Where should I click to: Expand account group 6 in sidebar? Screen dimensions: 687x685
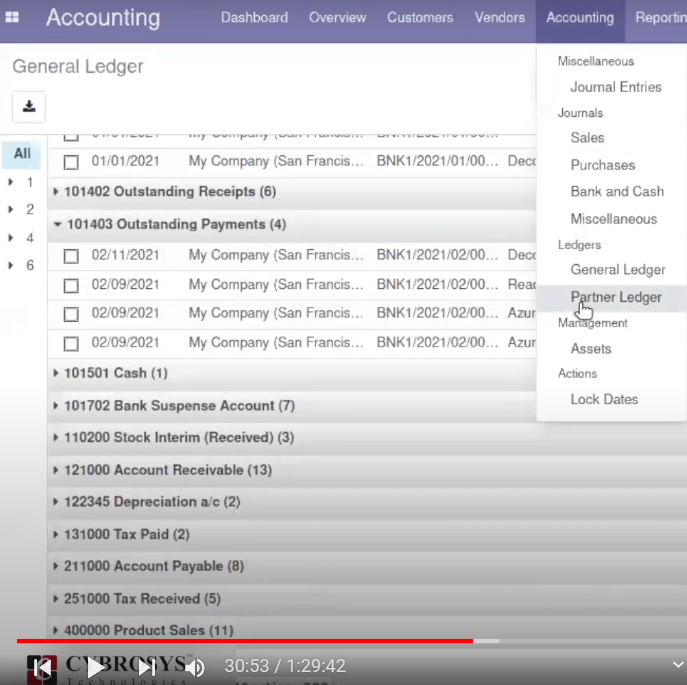(x=11, y=265)
